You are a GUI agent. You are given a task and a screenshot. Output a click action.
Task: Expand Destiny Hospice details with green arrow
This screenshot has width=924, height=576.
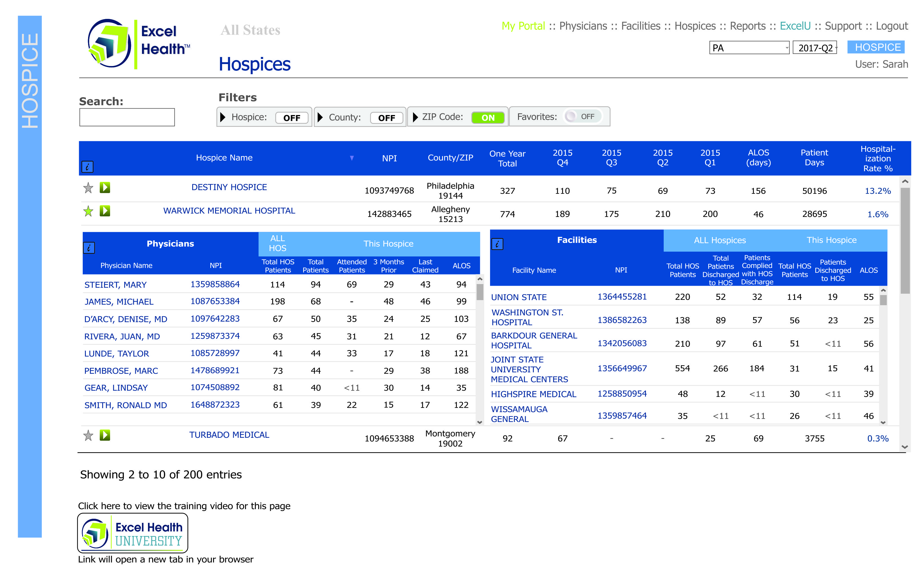point(105,187)
